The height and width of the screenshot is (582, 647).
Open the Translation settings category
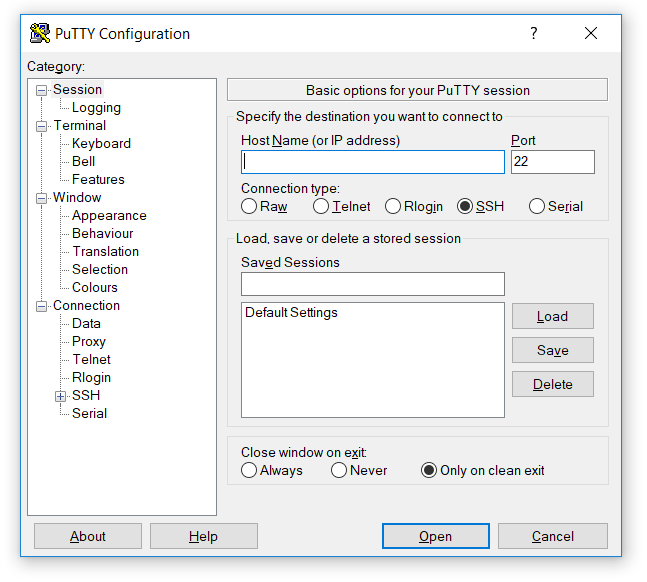click(106, 252)
